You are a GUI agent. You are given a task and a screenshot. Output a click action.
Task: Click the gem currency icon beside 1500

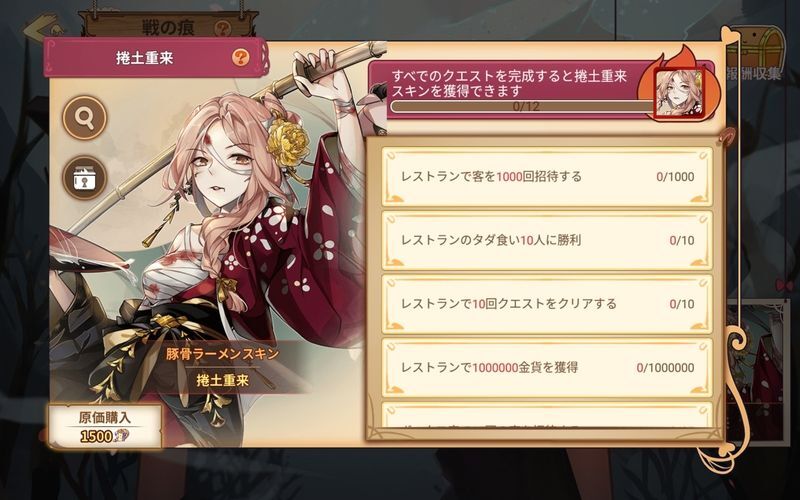click(121, 436)
